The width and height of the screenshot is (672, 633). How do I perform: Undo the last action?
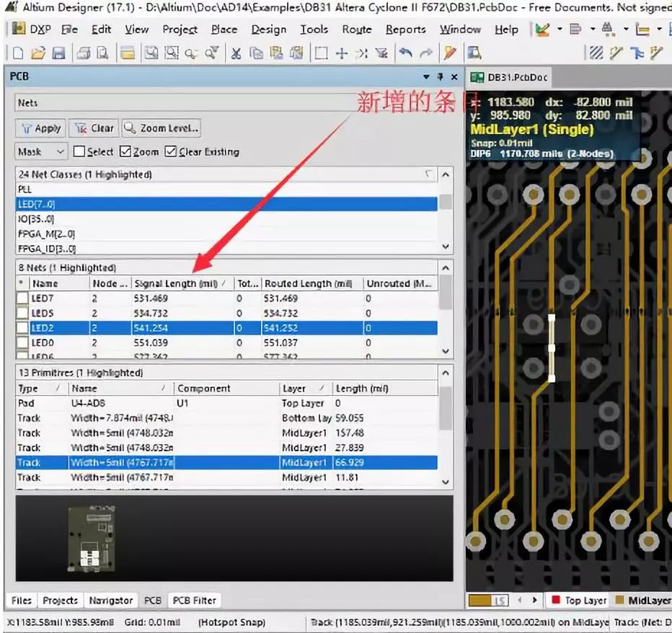405,53
